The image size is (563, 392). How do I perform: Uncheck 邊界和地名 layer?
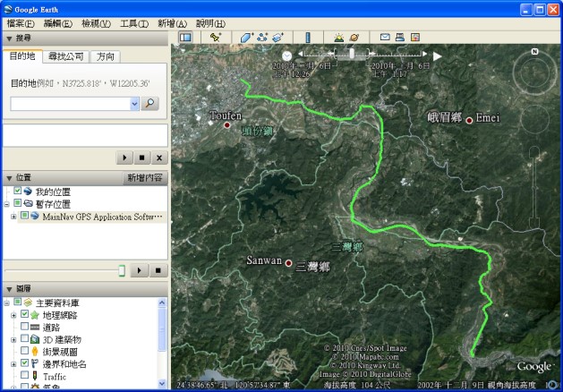pos(24,363)
